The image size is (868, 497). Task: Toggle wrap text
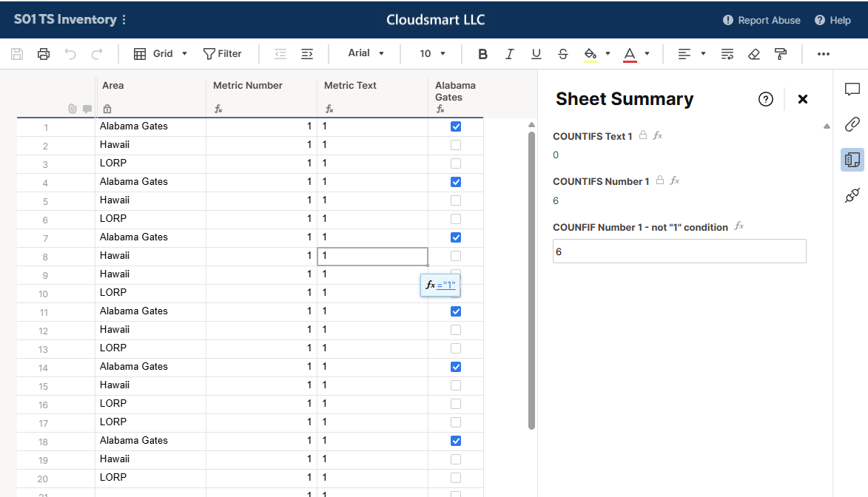pos(727,54)
